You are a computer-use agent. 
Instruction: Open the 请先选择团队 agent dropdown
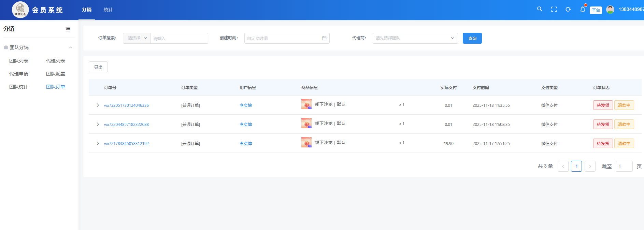coord(415,38)
